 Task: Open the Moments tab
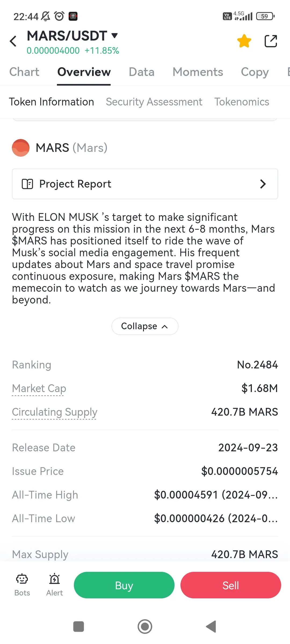click(x=198, y=72)
